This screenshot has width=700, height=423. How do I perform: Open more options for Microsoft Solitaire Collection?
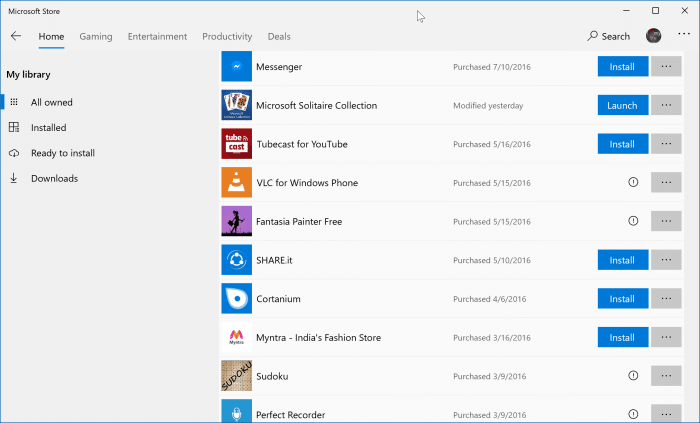pyautogui.click(x=666, y=105)
